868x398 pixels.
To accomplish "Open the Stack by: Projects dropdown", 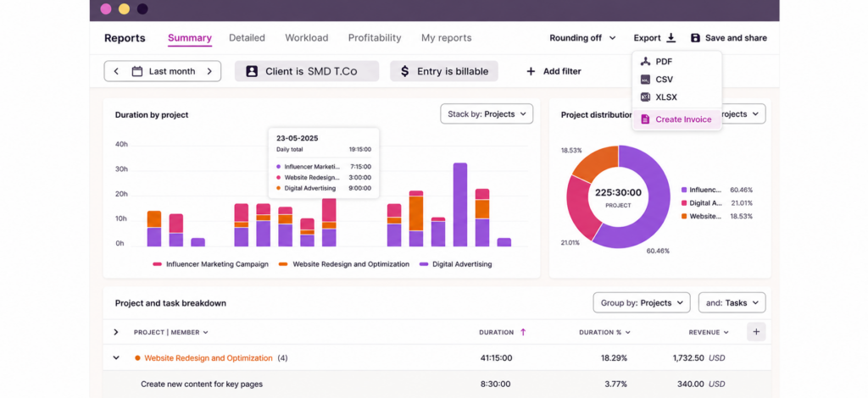I will tap(487, 113).
